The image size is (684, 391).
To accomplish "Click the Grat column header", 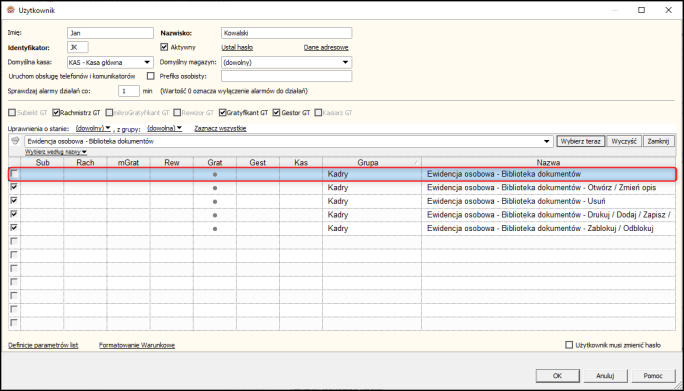I will click(x=215, y=162).
